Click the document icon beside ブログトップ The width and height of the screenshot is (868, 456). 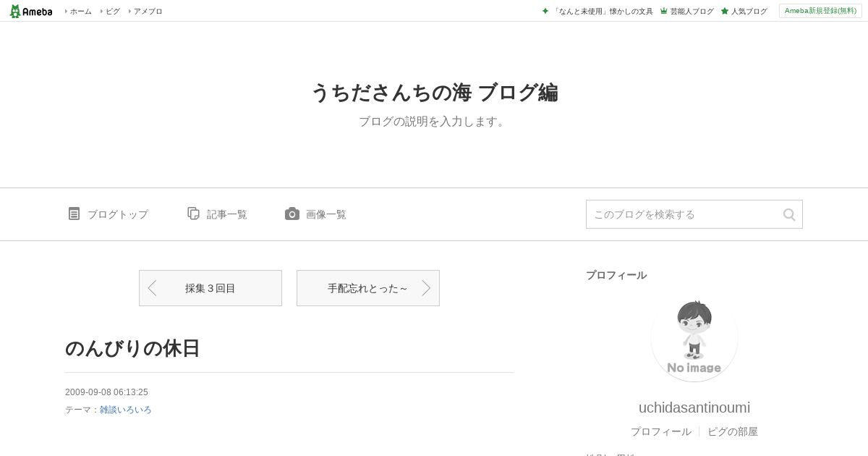pos(74,214)
